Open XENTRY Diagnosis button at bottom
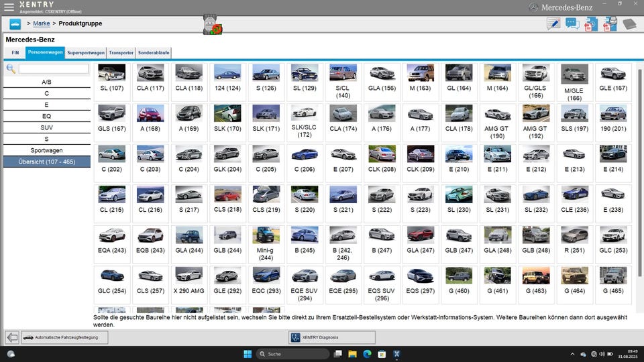The height and width of the screenshot is (362, 644). coord(332,337)
